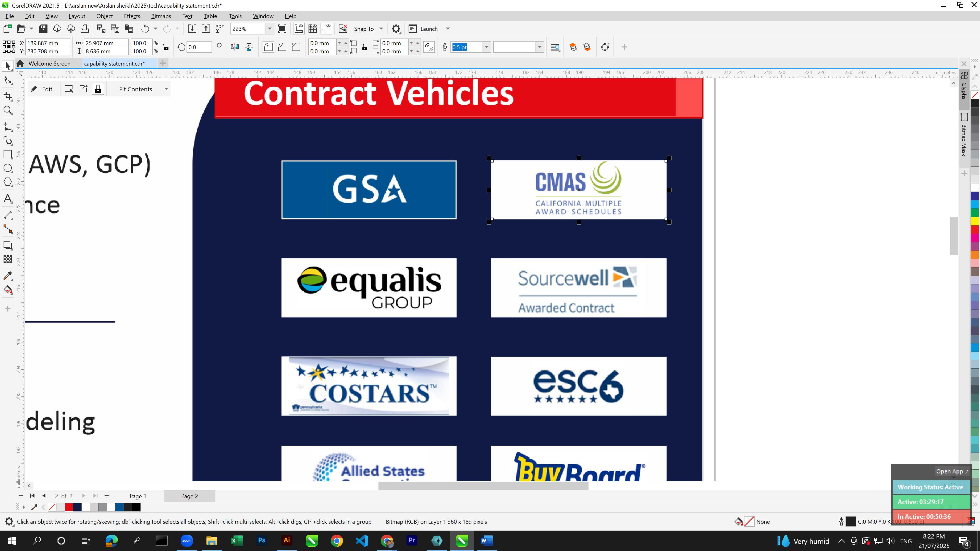Open the Bitmaps menu
980x551 pixels.
pos(161,16)
